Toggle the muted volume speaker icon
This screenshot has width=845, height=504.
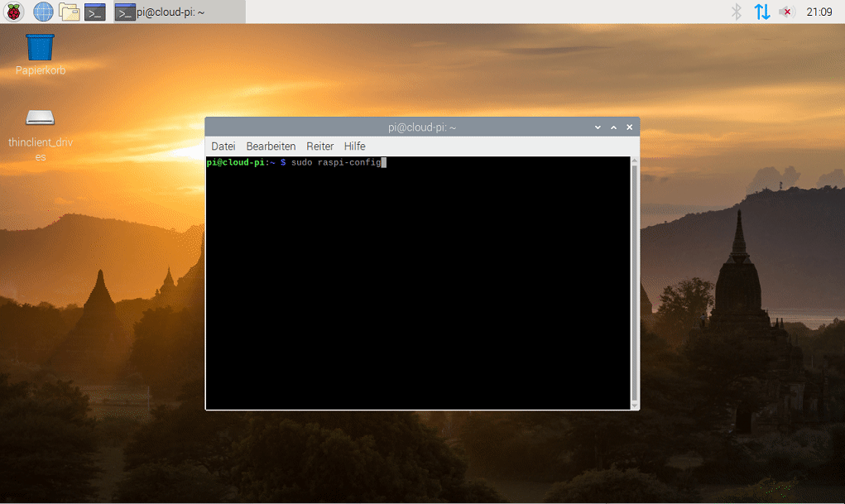pos(787,12)
